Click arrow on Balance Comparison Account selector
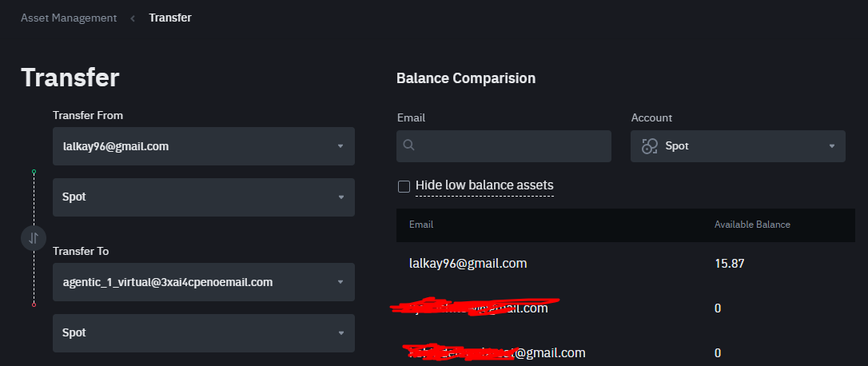The width and height of the screenshot is (868, 366). click(x=831, y=146)
